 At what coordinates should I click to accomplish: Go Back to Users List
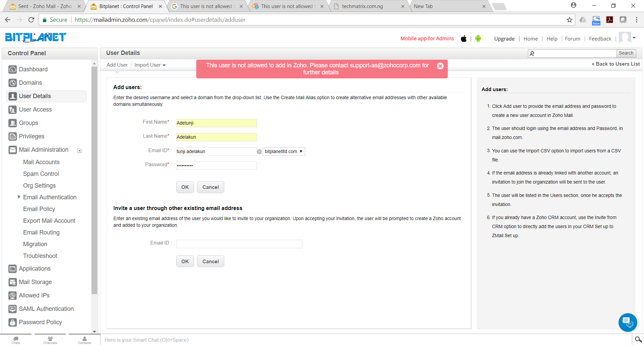pyautogui.click(x=615, y=64)
